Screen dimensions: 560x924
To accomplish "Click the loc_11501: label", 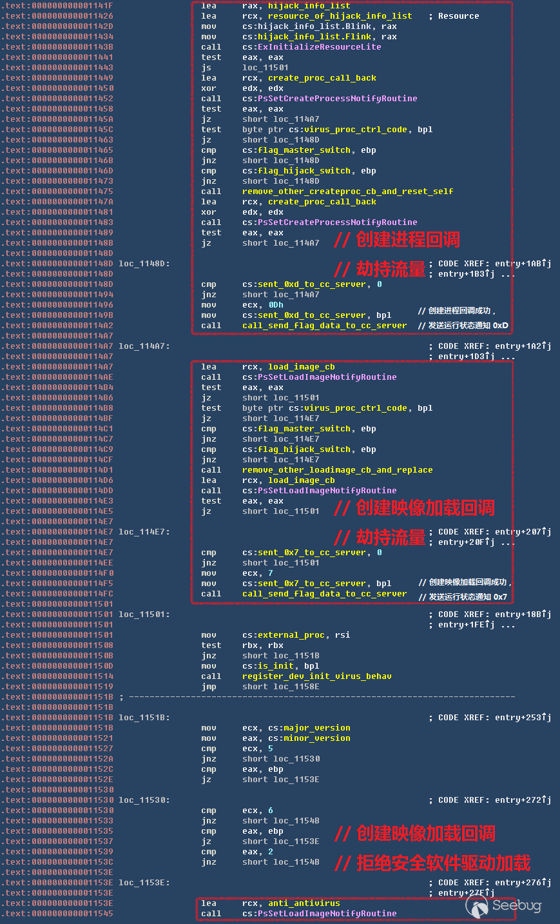I will coord(144,614).
